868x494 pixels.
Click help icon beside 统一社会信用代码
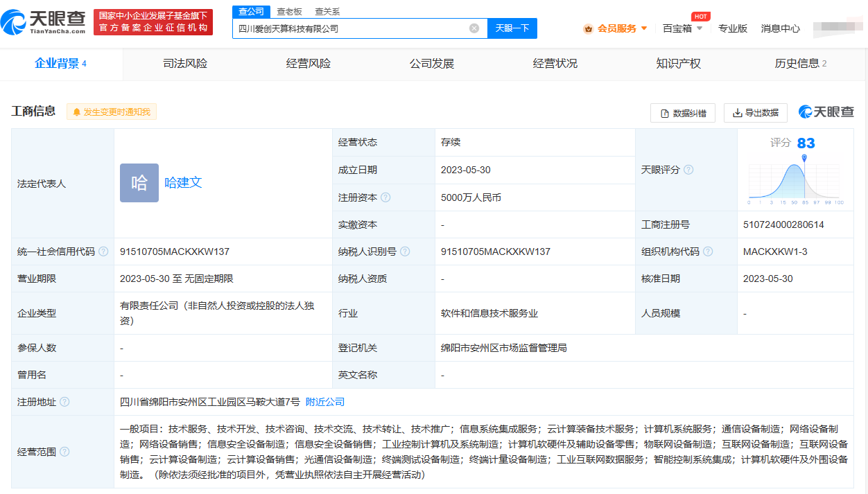pyautogui.click(x=103, y=252)
